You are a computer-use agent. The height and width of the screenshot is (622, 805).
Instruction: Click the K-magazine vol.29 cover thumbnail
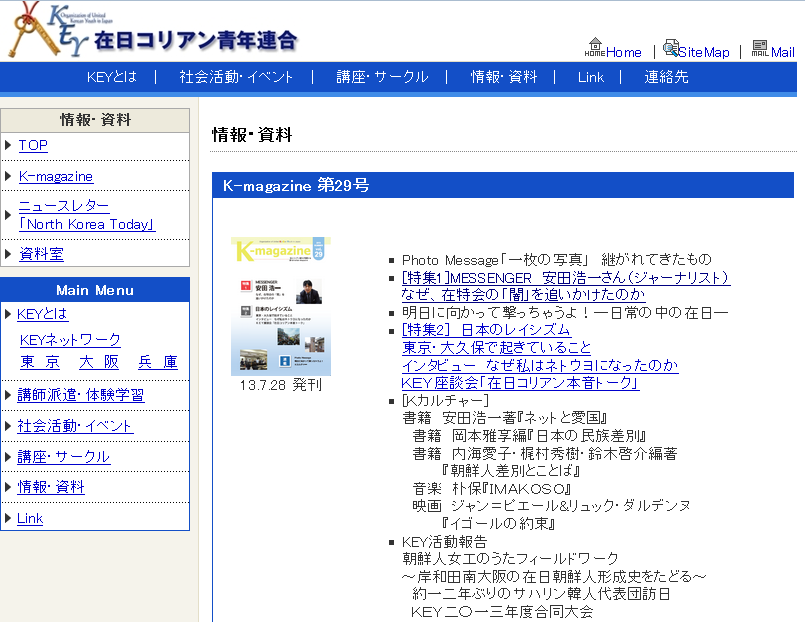tap(281, 306)
